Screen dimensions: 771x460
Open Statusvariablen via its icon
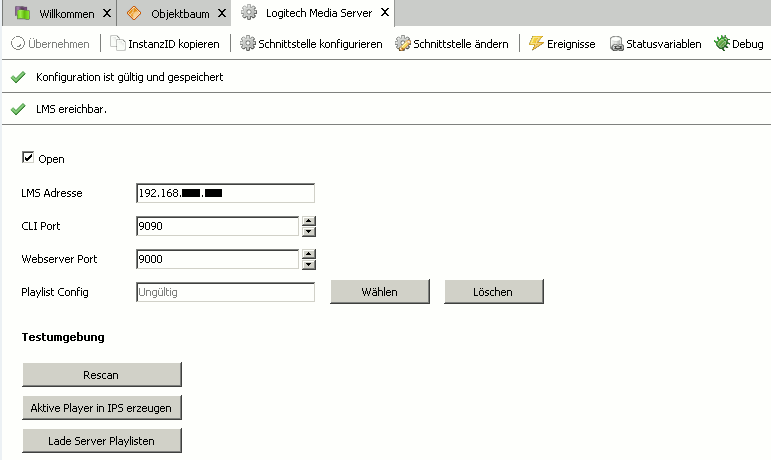(x=617, y=44)
